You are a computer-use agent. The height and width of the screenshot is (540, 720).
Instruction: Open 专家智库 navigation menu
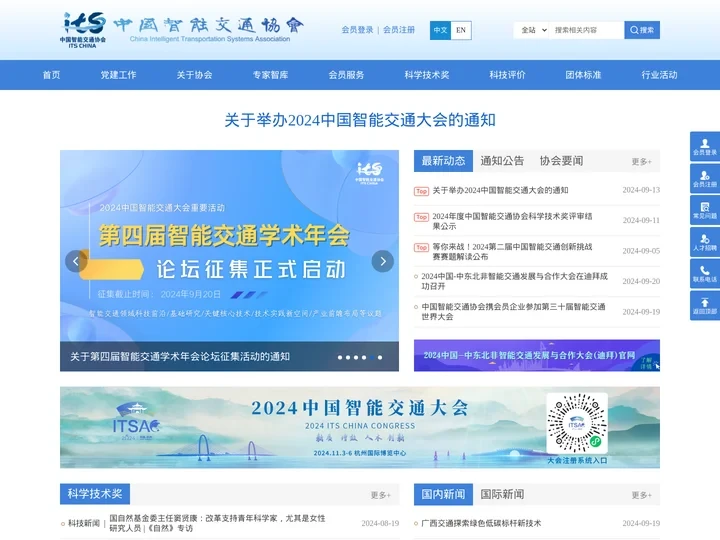tap(270, 75)
